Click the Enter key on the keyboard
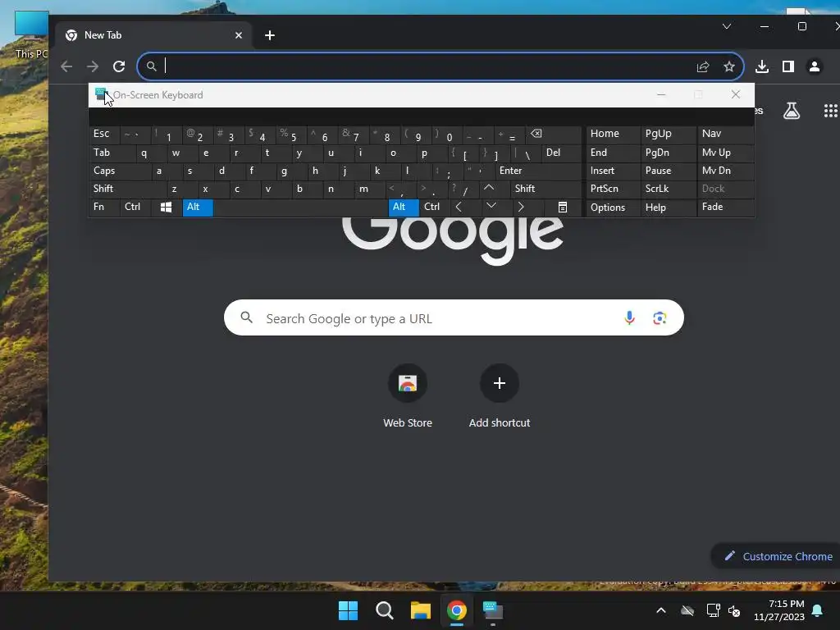840x630 pixels. pyautogui.click(x=537, y=171)
